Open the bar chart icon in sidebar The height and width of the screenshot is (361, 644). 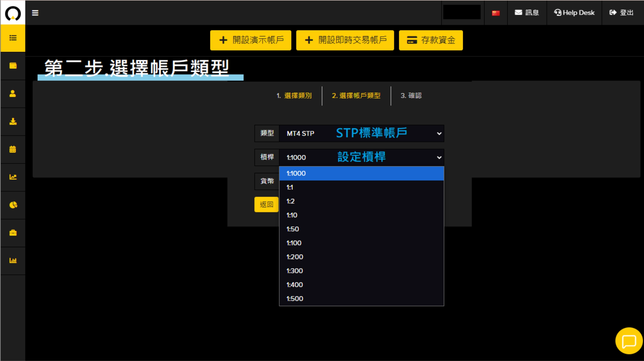tap(13, 261)
